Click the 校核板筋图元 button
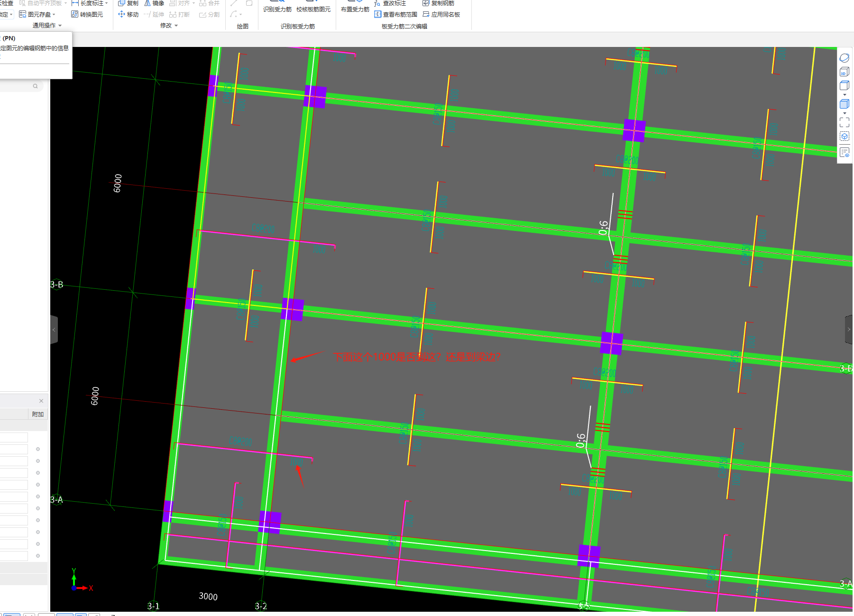 (x=313, y=7)
